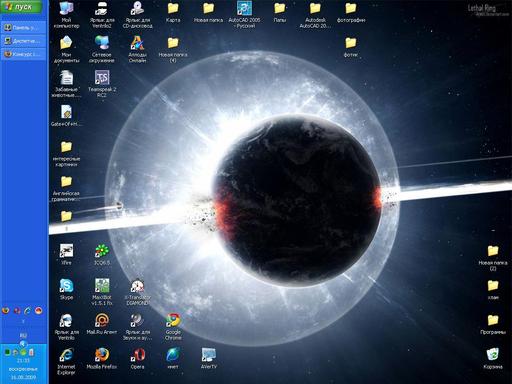512x384 pixels.
Task: Expand the quick launch overflow chevron
Action: coord(23,321)
